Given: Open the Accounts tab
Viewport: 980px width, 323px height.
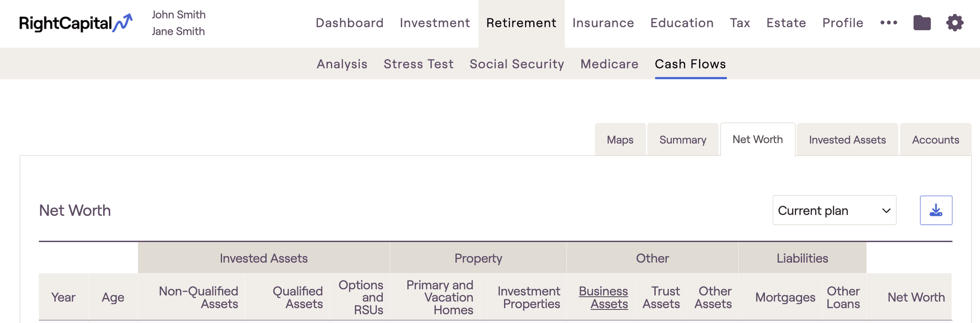Looking at the screenshot, I should coord(936,140).
